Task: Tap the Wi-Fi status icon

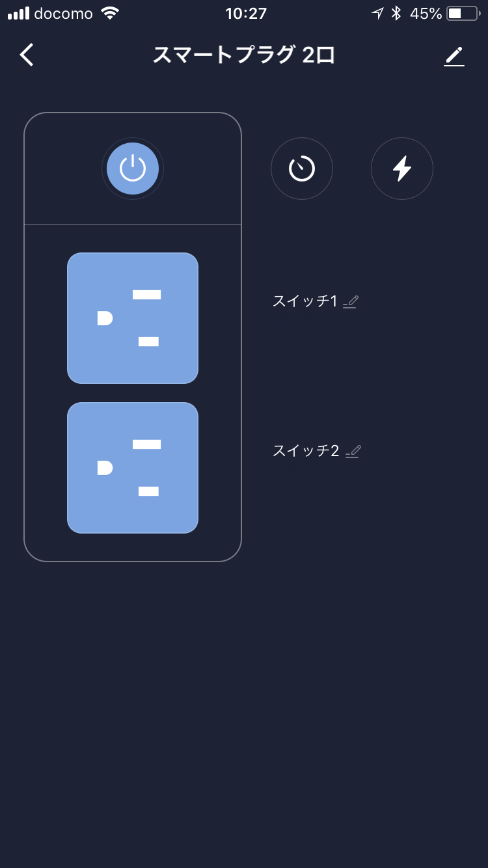Action: (x=111, y=13)
